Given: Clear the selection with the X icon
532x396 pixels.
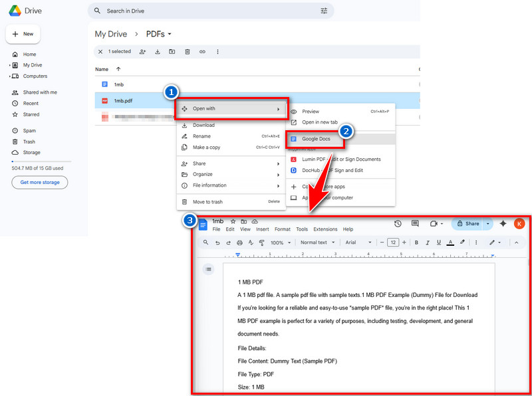Looking at the screenshot, I should click(x=100, y=52).
